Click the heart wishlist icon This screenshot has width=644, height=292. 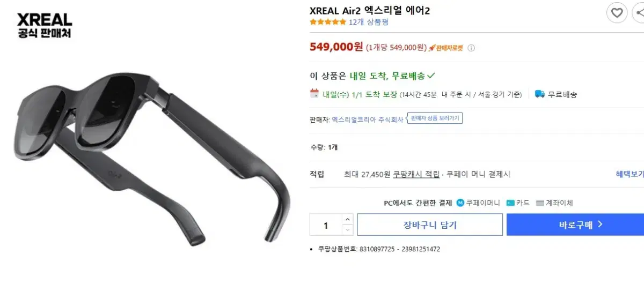tap(617, 12)
